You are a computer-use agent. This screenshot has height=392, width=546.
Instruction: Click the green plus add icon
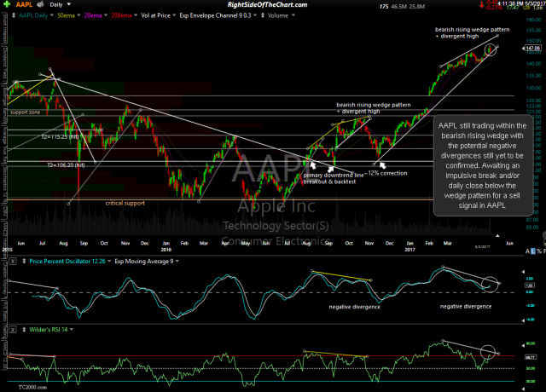[x=7, y=4]
